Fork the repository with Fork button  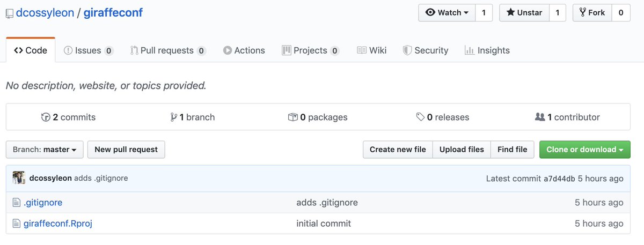click(x=591, y=13)
